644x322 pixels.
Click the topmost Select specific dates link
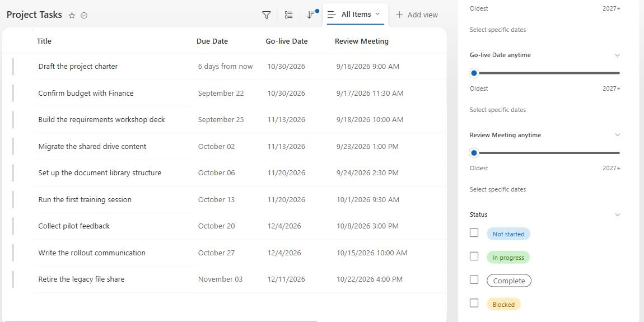[498, 30]
